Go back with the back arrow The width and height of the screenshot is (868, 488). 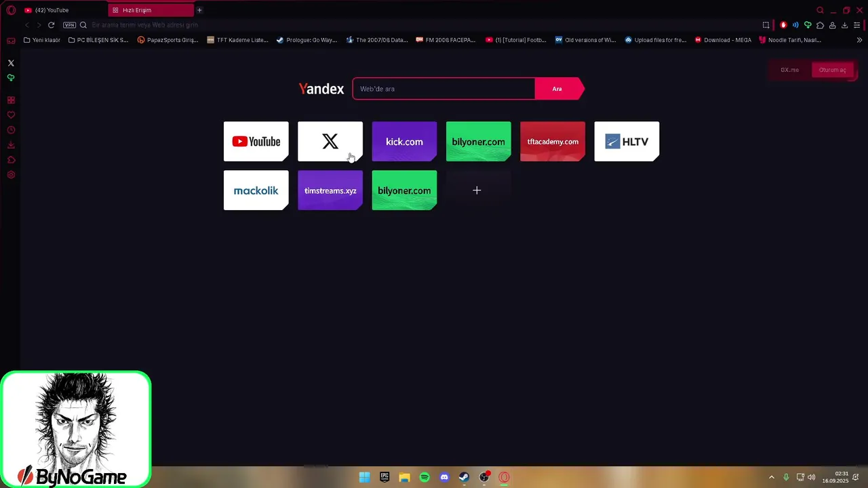coord(26,25)
